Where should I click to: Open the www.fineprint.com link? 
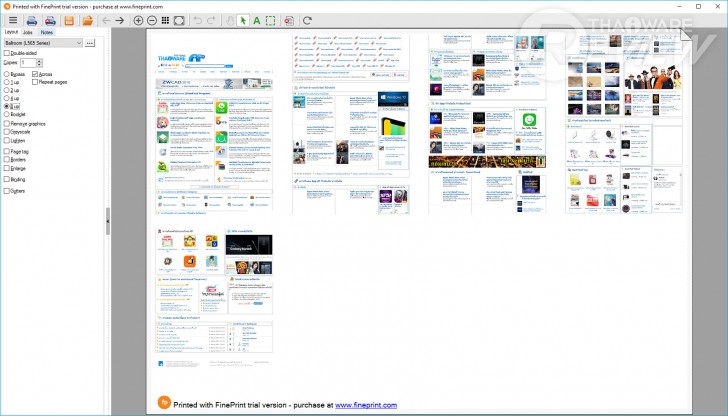tap(366, 405)
